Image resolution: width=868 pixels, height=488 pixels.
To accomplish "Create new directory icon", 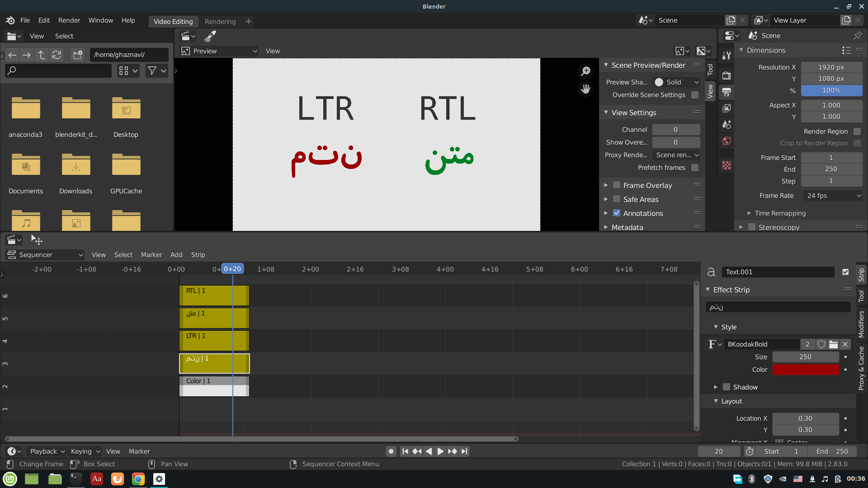I will 78,55.
